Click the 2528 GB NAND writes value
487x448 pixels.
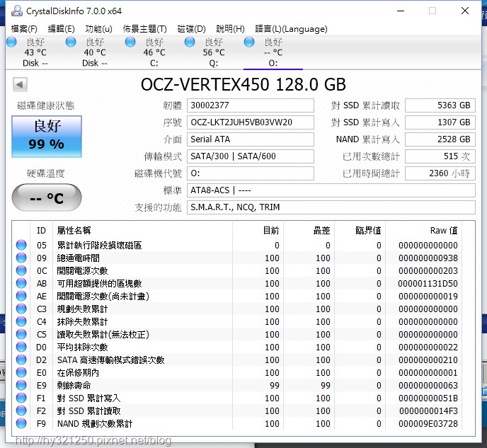[x=440, y=139]
